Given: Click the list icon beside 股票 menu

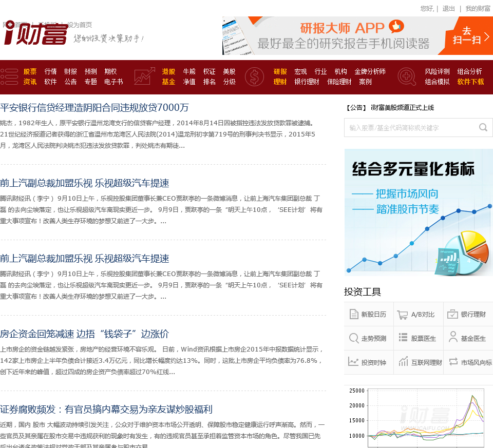Looking at the screenshot, I should [x=9, y=76].
